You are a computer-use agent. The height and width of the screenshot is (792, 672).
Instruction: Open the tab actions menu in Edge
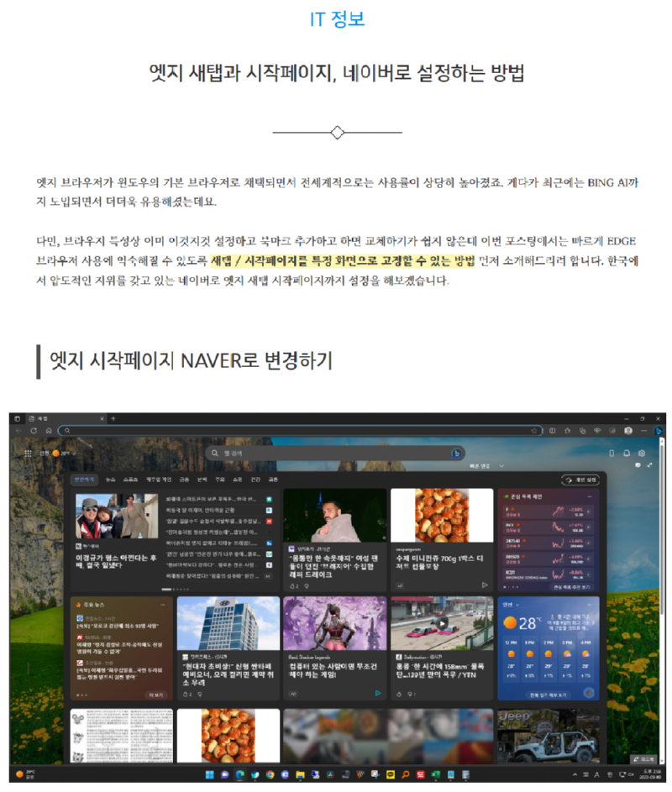click(x=17, y=419)
